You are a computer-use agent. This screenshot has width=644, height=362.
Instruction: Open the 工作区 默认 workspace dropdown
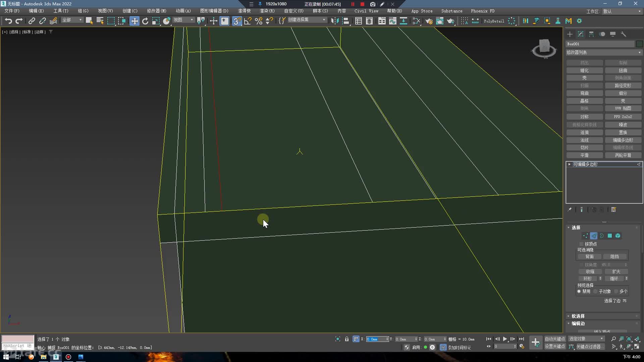(x=622, y=11)
